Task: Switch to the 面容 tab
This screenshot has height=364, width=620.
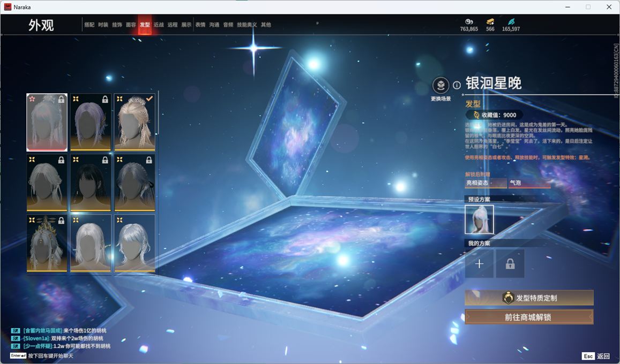Action: tap(131, 25)
